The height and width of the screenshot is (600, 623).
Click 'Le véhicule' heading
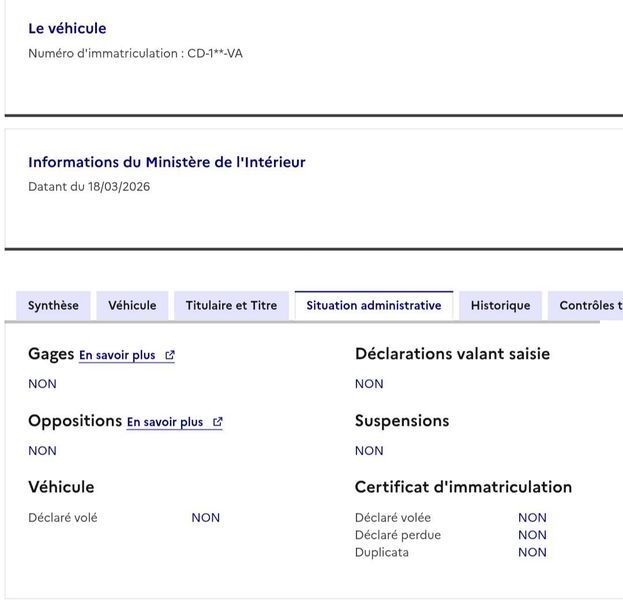coord(67,28)
